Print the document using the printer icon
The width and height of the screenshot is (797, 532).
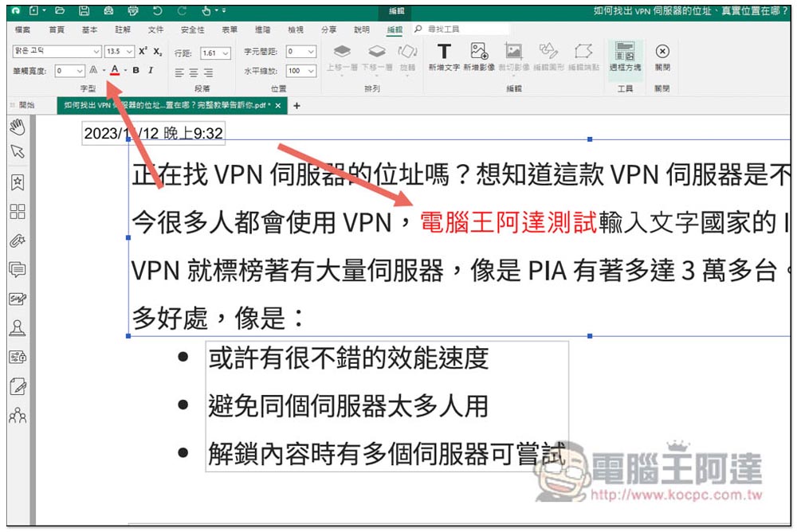133,10
